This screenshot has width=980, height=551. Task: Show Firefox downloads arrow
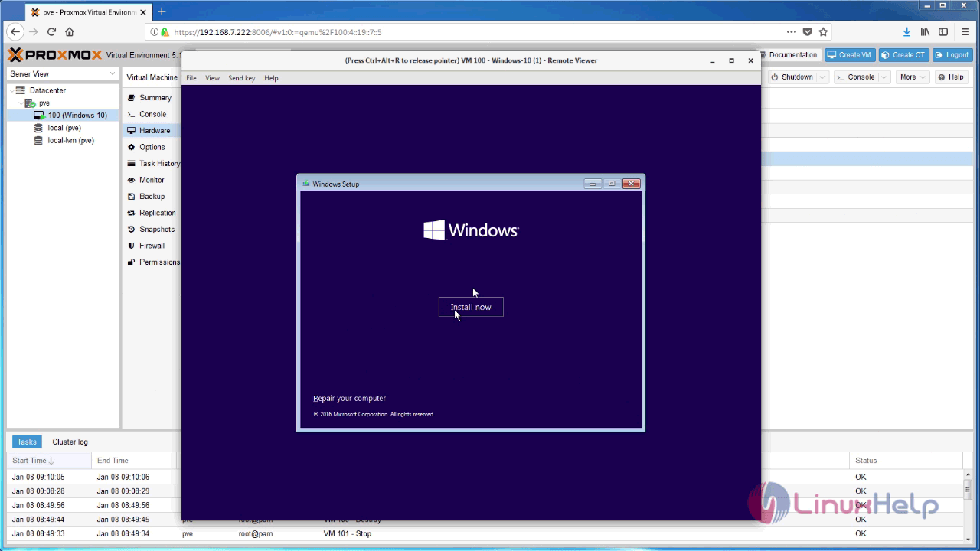[906, 32]
